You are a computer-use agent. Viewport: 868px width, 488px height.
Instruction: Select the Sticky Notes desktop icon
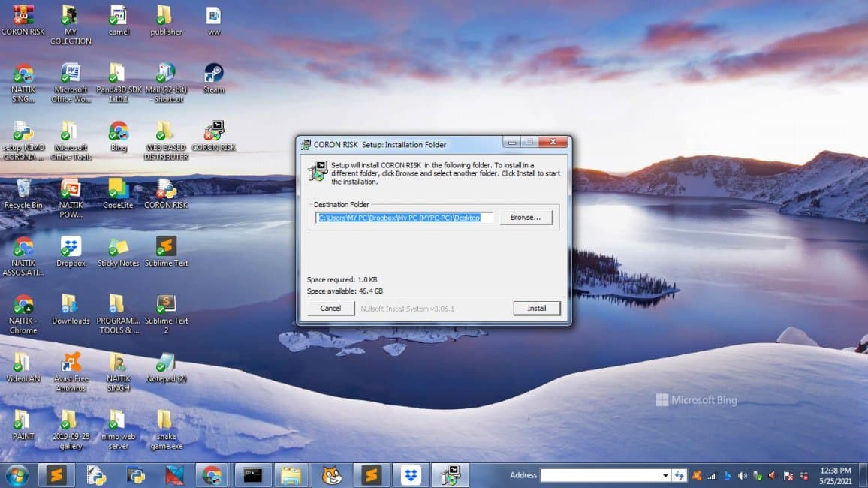pos(118,252)
